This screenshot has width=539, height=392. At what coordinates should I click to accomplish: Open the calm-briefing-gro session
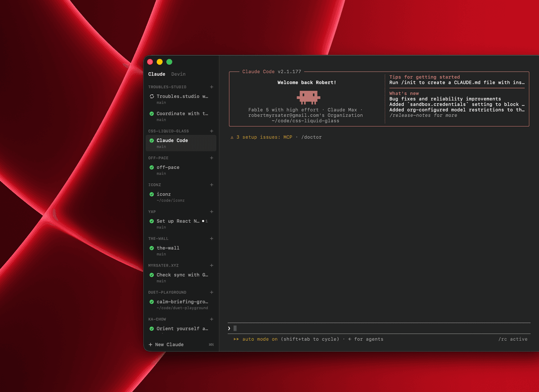click(181, 304)
